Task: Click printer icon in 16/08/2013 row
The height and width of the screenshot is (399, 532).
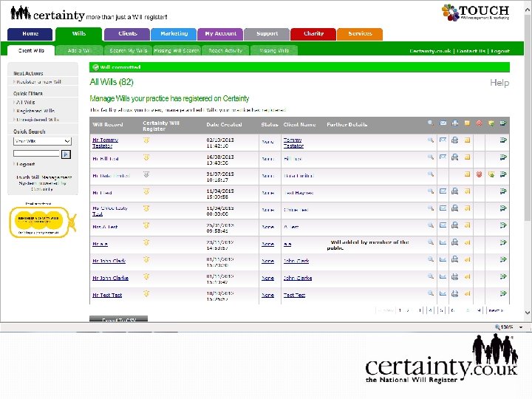Action: tap(455, 157)
